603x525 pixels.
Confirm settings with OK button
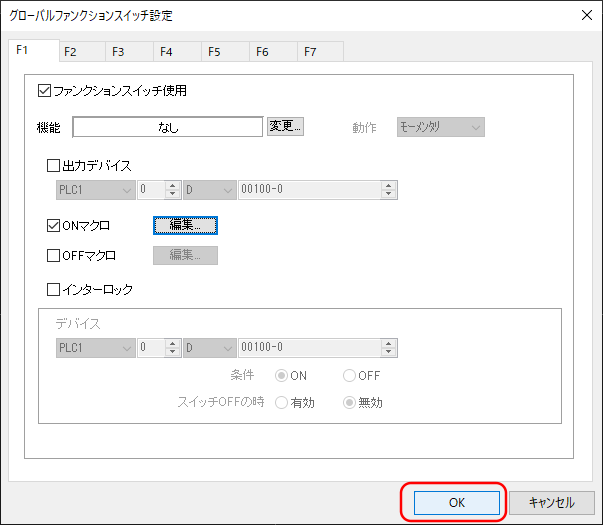[456, 502]
